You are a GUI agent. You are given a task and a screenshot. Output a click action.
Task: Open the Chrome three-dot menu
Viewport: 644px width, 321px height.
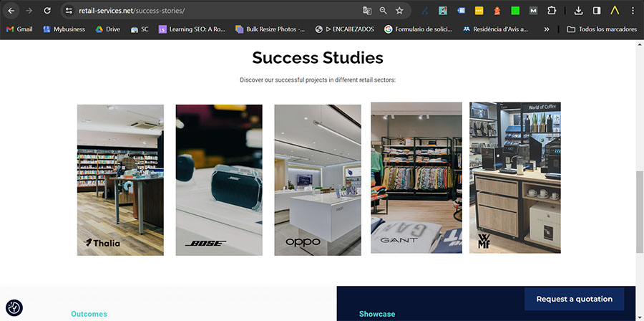coord(633,11)
